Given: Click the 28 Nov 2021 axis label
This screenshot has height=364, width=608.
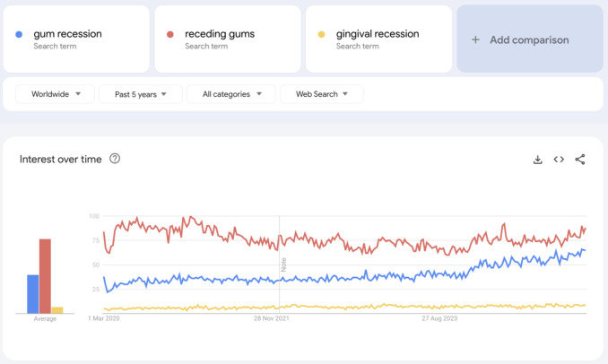Looking at the screenshot, I should pos(272,318).
